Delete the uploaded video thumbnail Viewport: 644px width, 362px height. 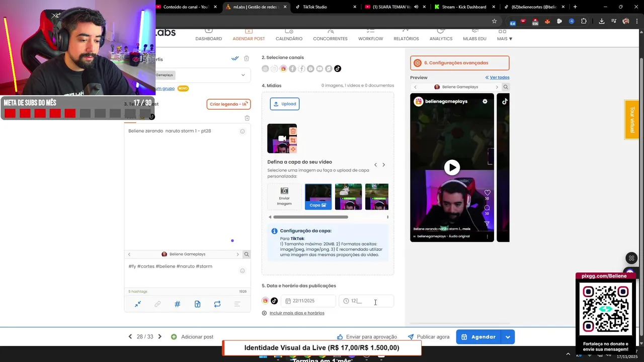293,131
